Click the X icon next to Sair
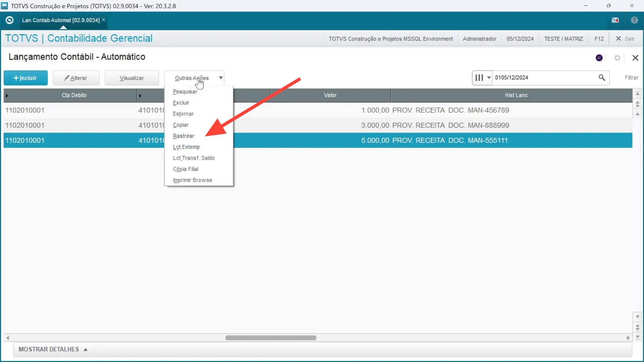644x362 pixels. coord(618,39)
